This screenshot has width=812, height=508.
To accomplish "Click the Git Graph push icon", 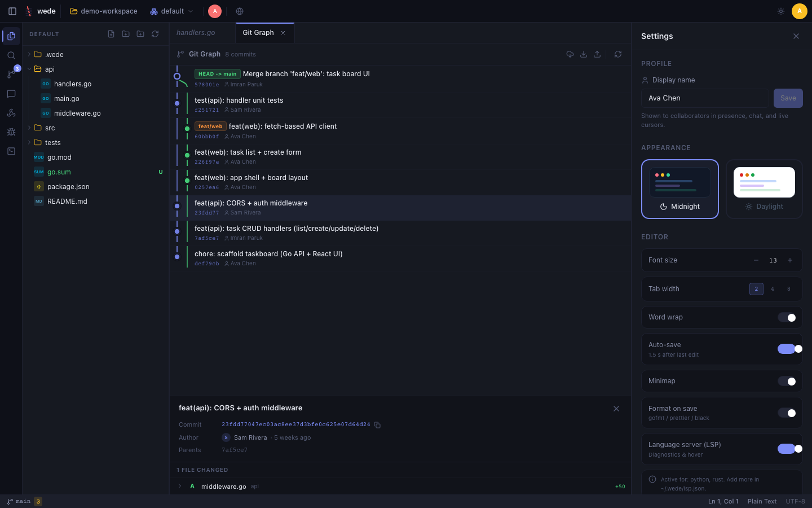I will click(x=597, y=54).
